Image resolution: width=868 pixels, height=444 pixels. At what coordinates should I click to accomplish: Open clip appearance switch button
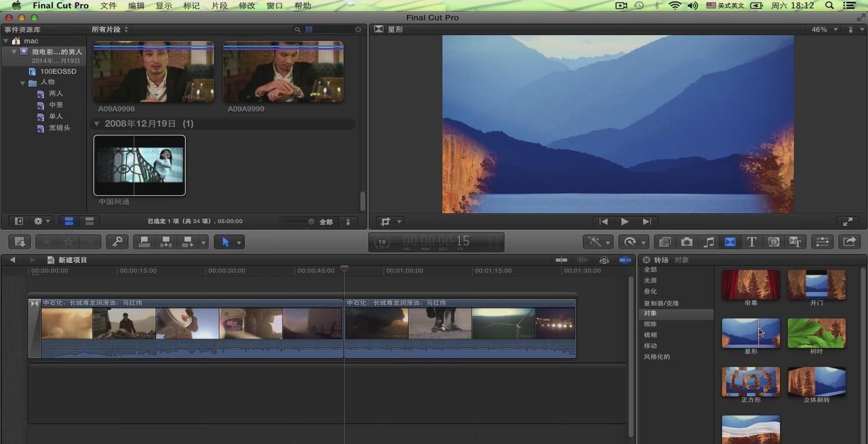pyautogui.click(x=348, y=222)
